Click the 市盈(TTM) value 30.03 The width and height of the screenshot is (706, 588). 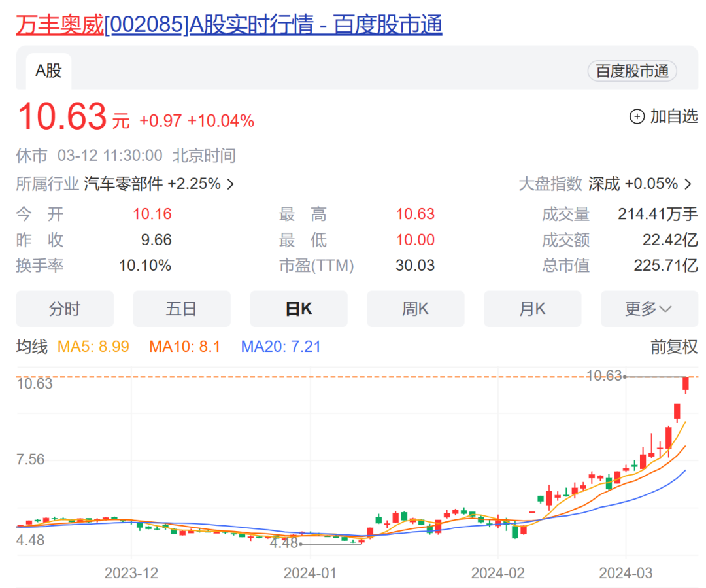coord(415,266)
